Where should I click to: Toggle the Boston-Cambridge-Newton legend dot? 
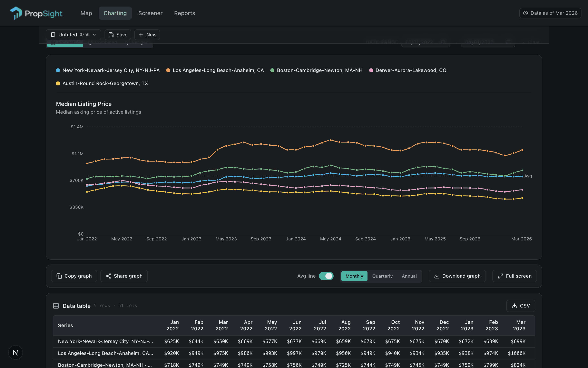[272, 70]
